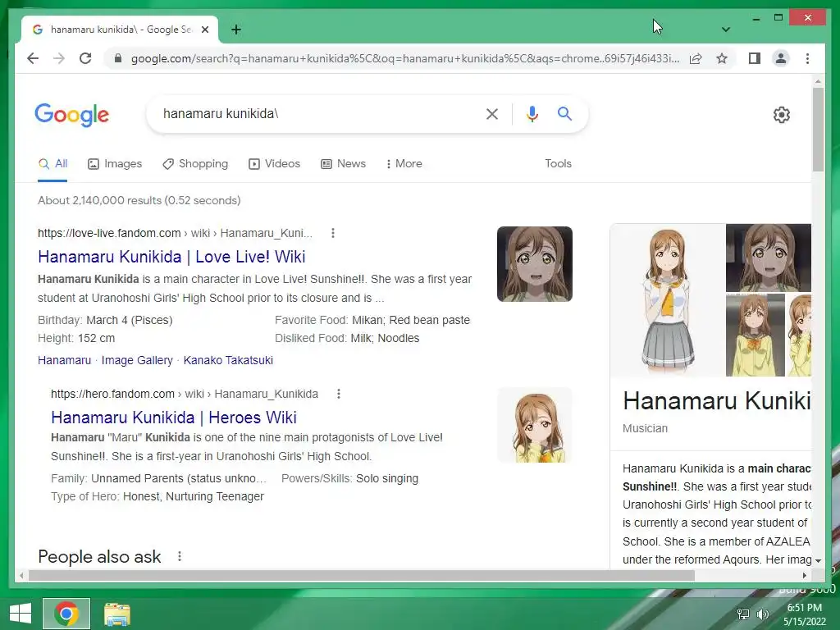Image resolution: width=840 pixels, height=630 pixels.
Task: Switch to the Images tab
Action: pos(115,164)
